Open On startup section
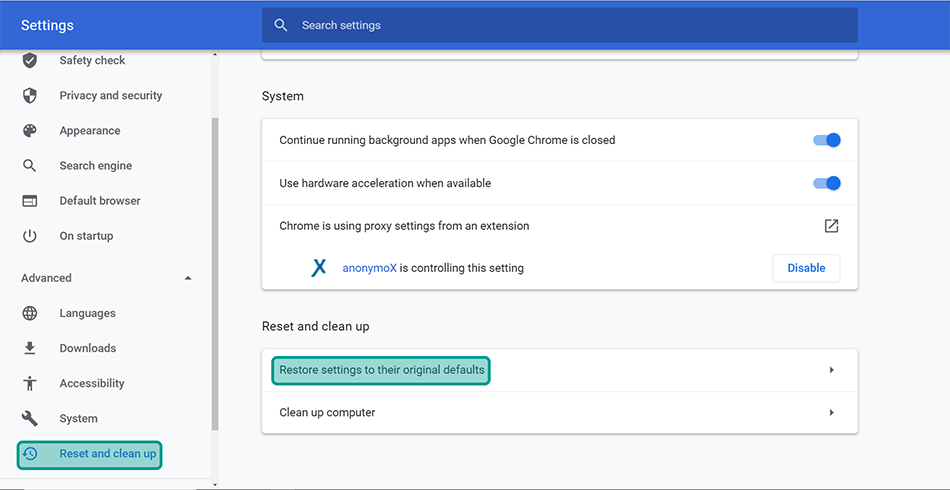Screen dimensions: 950x490 [x=86, y=236]
